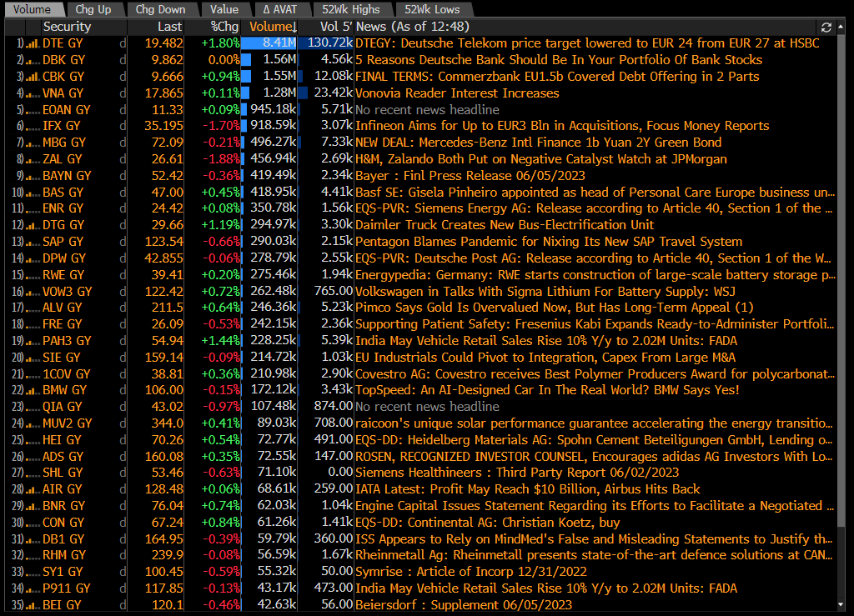Open the Δ AVAT tab
This screenshot has height=616, width=854.
[280, 9]
